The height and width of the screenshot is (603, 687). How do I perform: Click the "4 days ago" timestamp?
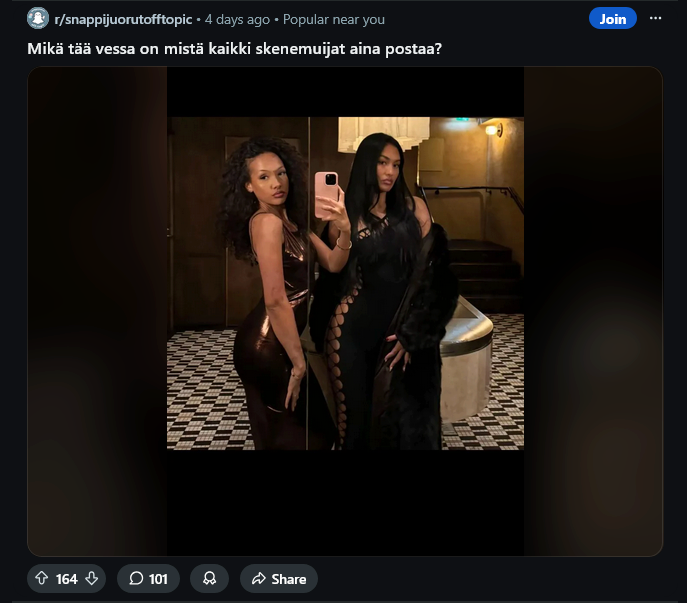237,19
